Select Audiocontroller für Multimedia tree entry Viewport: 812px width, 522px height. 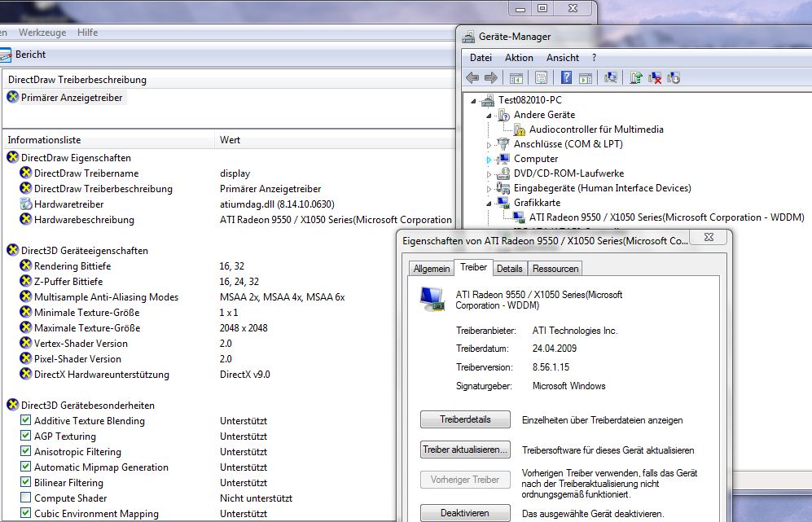tap(596, 129)
